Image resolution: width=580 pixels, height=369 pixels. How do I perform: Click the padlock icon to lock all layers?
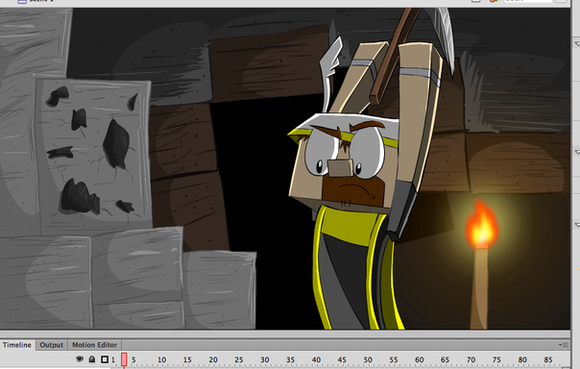pyautogui.click(x=92, y=359)
